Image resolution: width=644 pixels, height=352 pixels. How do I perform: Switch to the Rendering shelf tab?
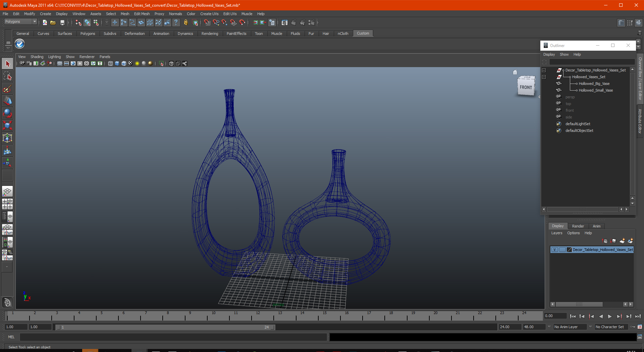(210, 34)
